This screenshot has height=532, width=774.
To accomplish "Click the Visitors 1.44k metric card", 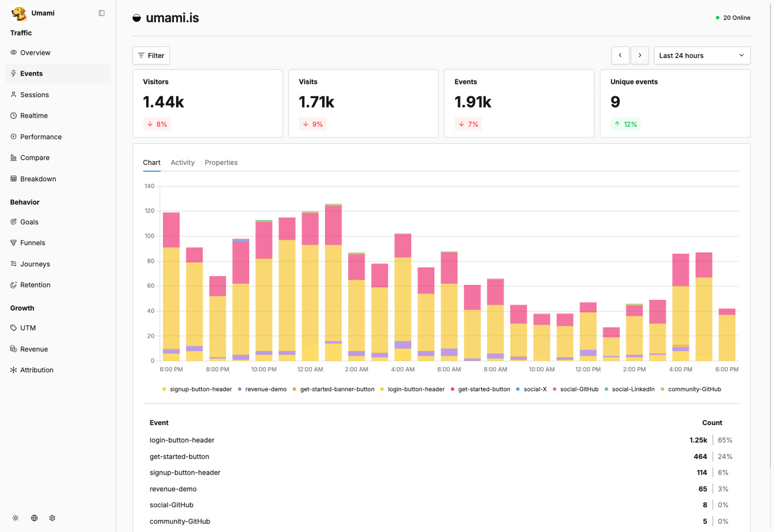I will pyautogui.click(x=207, y=103).
